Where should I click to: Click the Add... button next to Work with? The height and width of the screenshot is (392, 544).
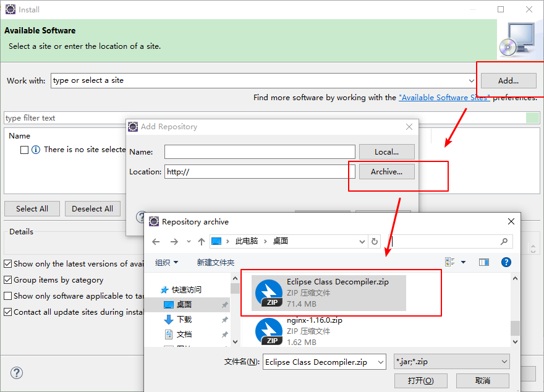[508, 81]
